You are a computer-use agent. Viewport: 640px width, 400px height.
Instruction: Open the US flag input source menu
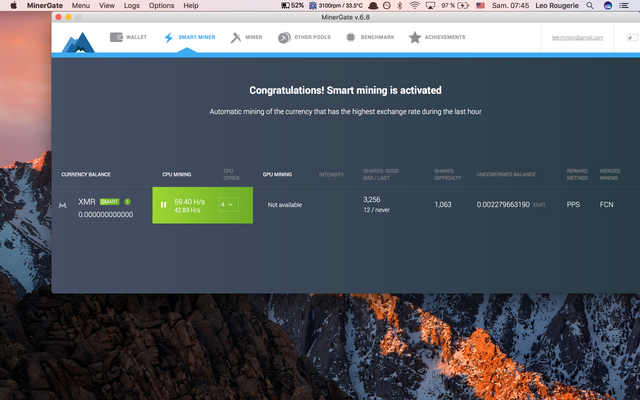[480, 5]
